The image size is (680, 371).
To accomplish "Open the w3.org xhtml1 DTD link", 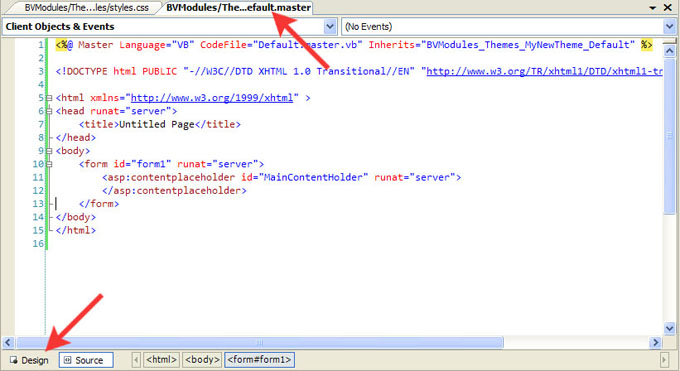I will [544, 72].
